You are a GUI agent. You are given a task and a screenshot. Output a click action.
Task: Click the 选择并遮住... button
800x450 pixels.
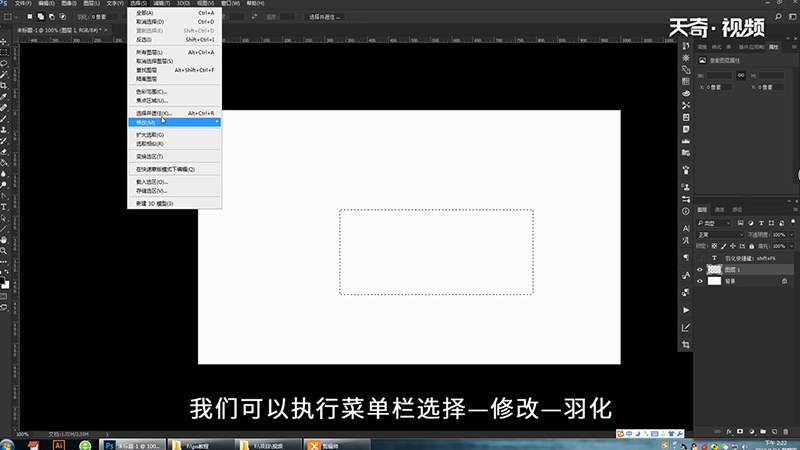click(324, 17)
